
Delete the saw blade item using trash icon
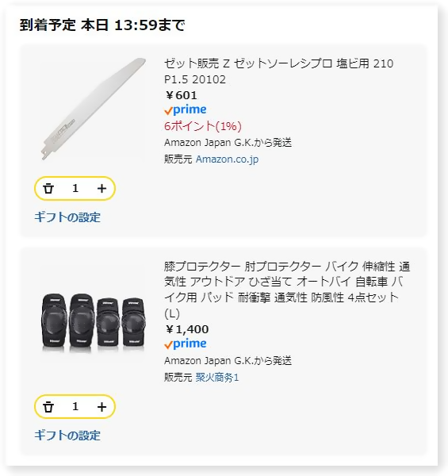tap(48, 189)
